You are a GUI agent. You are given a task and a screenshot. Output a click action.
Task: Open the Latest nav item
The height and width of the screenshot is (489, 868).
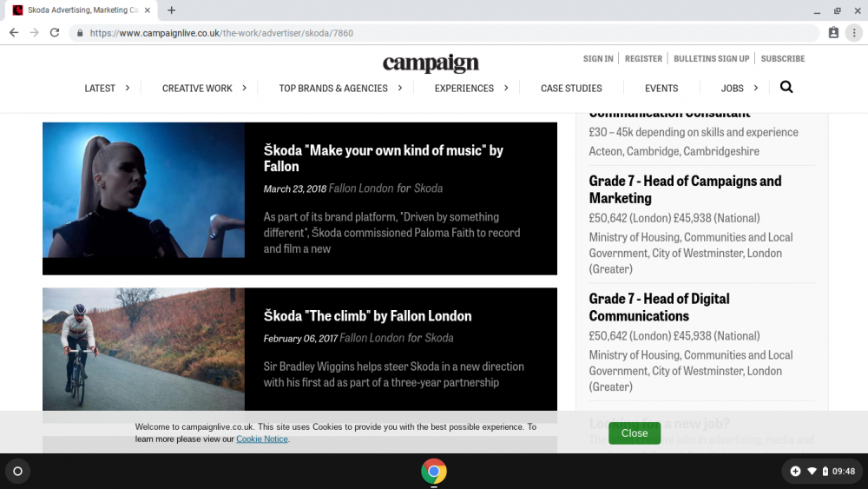100,88
